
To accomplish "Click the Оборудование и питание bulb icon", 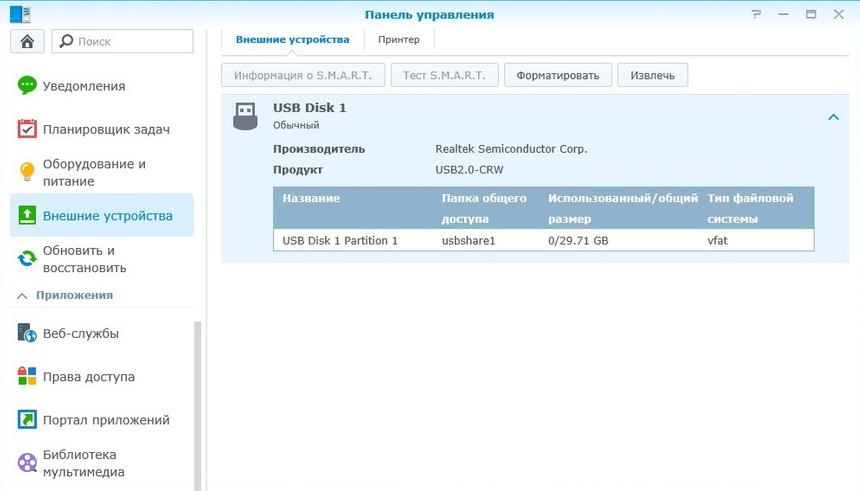I will point(27,172).
